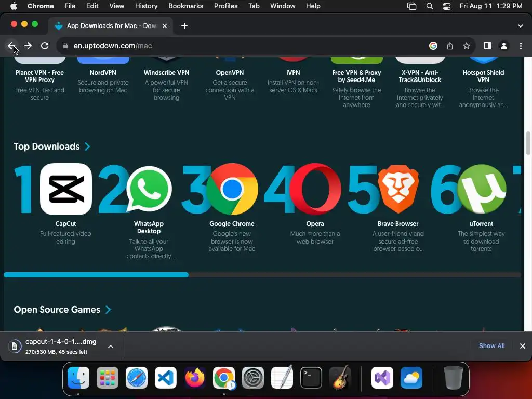Click the share page icon
The image size is (532, 399).
point(450,46)
